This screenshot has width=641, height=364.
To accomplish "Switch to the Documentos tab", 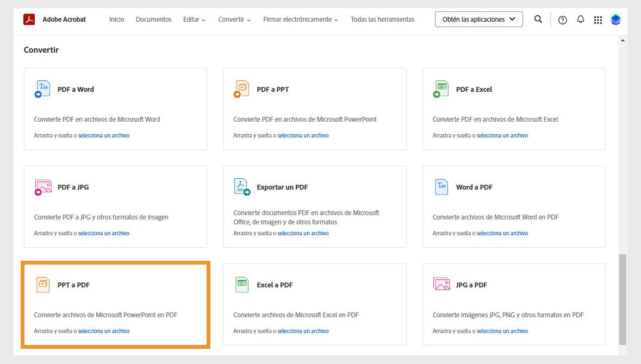I will (x=153, y=19).
